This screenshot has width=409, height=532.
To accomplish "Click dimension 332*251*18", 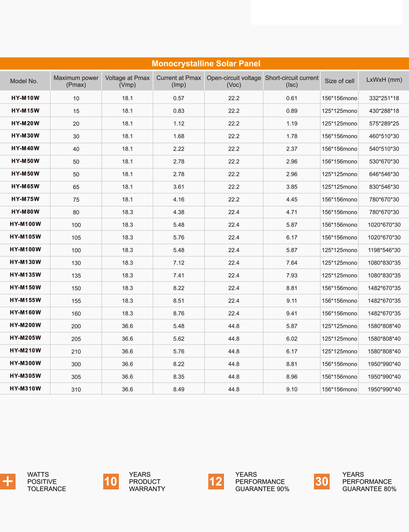I will tap(384, 98).
